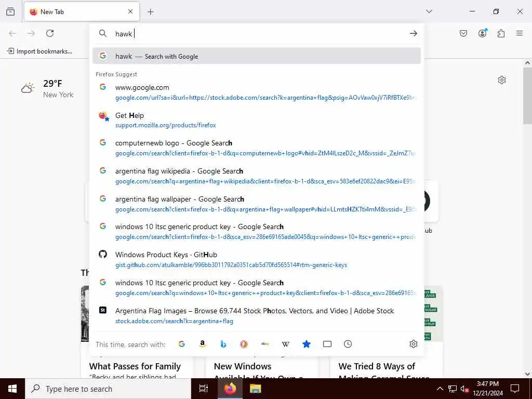Click Firefox icon on the taskbar
This screenshot has height=399, width=532.
click(x=230, y=389)
